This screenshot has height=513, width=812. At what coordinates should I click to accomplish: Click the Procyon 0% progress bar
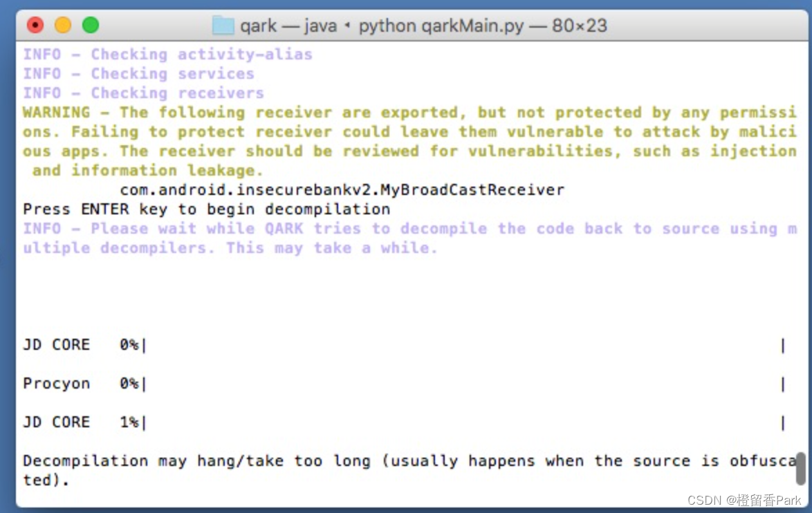pyautogui.click(x=463, y=383)
